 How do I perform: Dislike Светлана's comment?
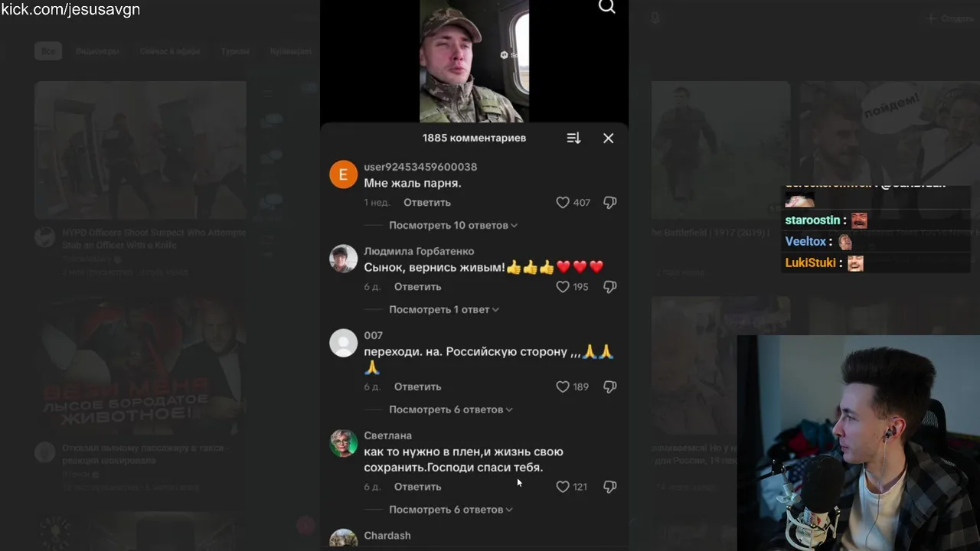[x=610, y=487]
